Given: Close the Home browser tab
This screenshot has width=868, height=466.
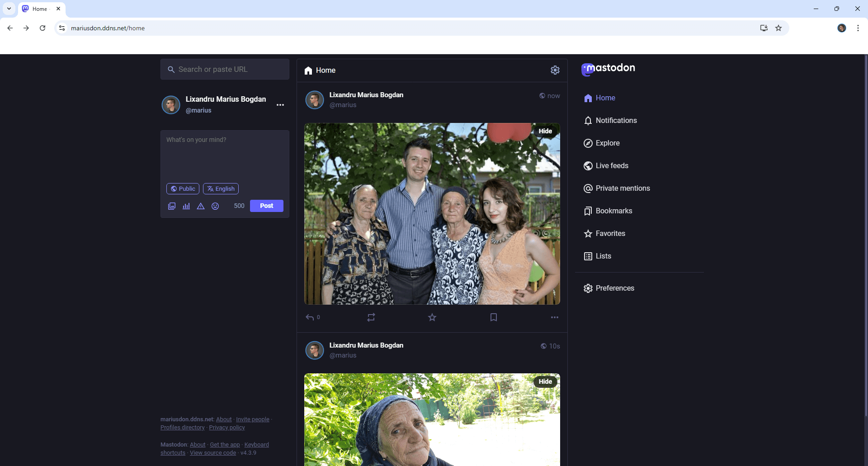Looking at the screenshot, I should pyautogui.click(x=58, y=9).
